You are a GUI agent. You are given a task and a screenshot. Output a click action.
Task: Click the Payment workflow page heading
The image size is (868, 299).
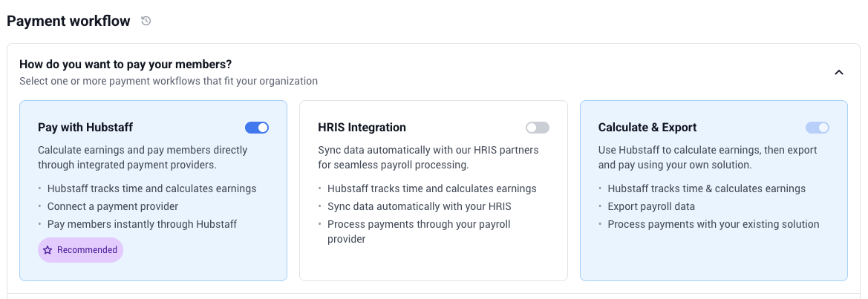[68, 21]
